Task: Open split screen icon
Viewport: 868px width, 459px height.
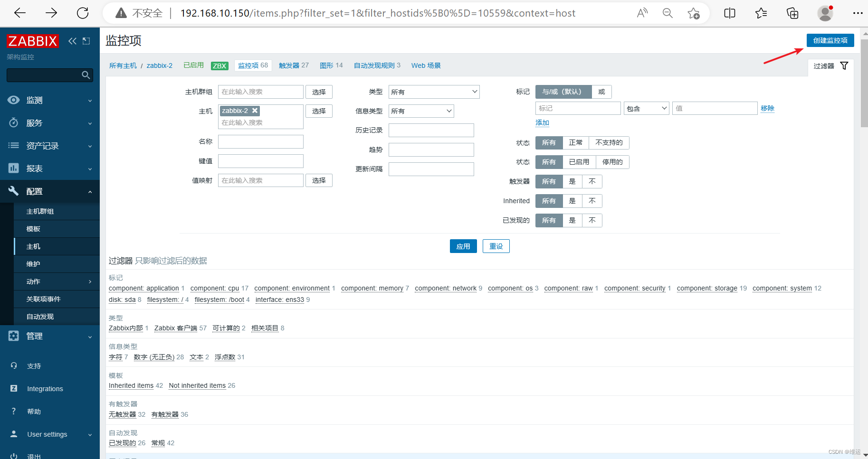Action: point(730,13)
